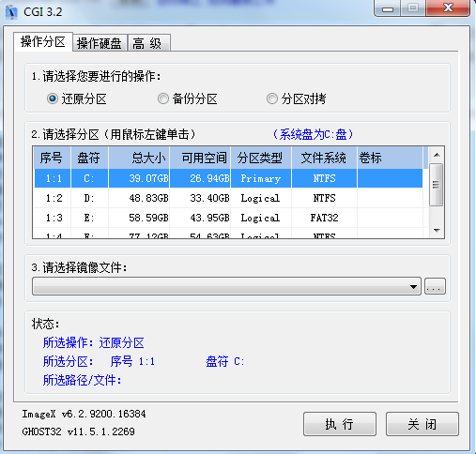Browse for image file with ... button

pos(435,286)
